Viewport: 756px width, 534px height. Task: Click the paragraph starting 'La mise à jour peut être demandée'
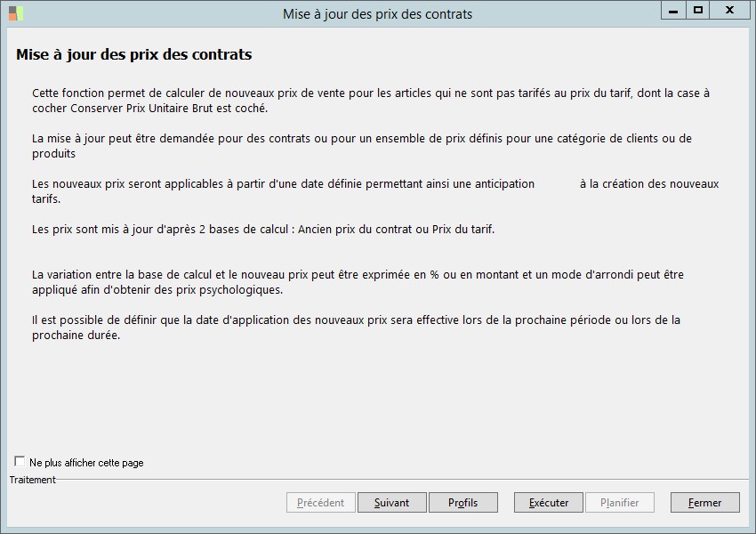coord(361,146)
